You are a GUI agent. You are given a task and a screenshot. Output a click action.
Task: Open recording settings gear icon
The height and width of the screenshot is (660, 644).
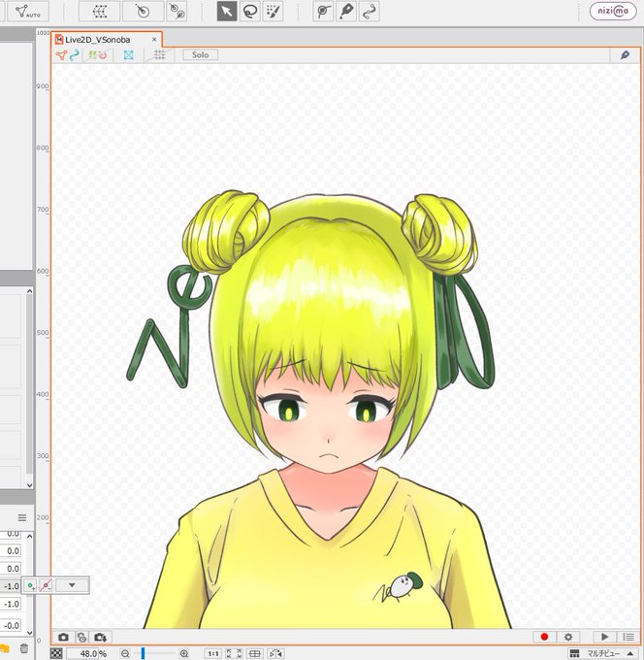pos(568,637)
